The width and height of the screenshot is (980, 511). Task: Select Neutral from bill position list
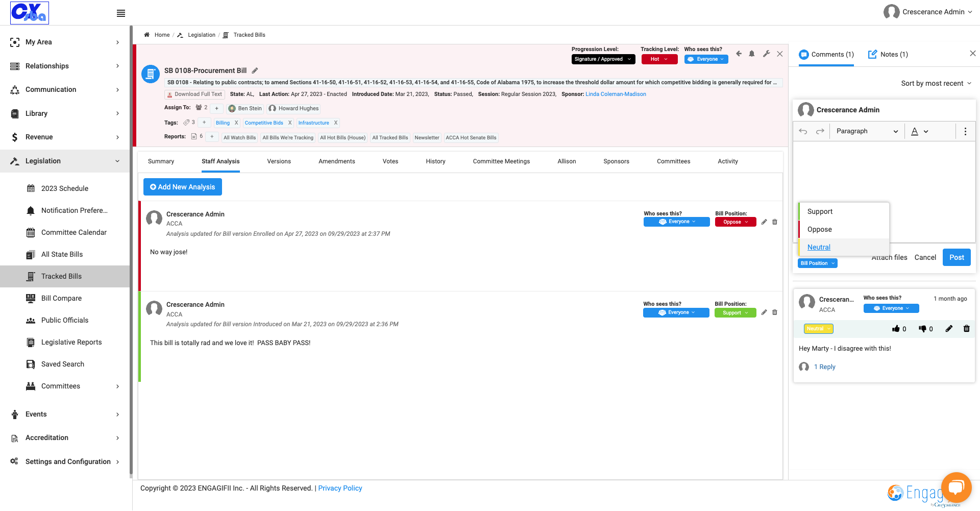(x=819, y=247)
